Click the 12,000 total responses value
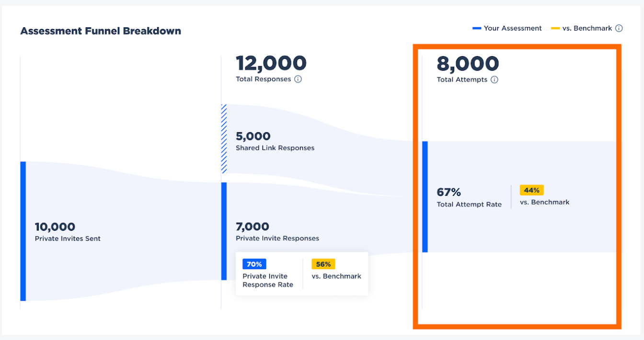644x340 pixels. tap(271, 63)
